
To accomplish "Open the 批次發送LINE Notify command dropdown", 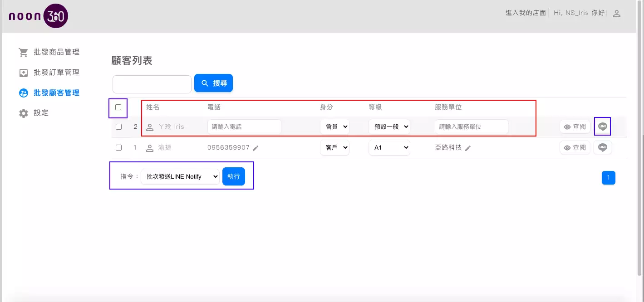I will 180,176.
